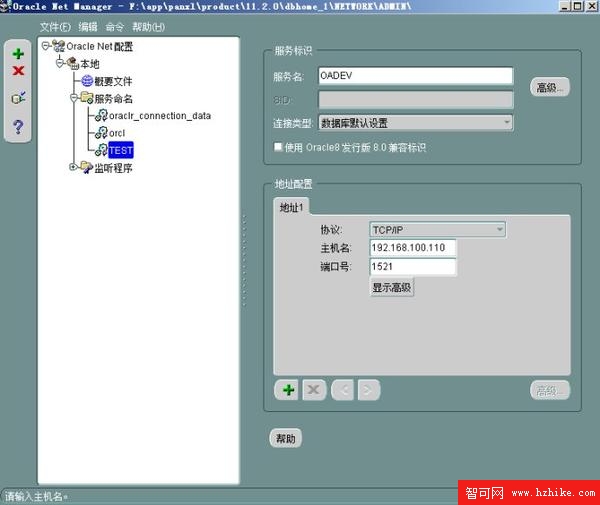Click the test service connection icon

pyautogui.click(x=18, y=98)
